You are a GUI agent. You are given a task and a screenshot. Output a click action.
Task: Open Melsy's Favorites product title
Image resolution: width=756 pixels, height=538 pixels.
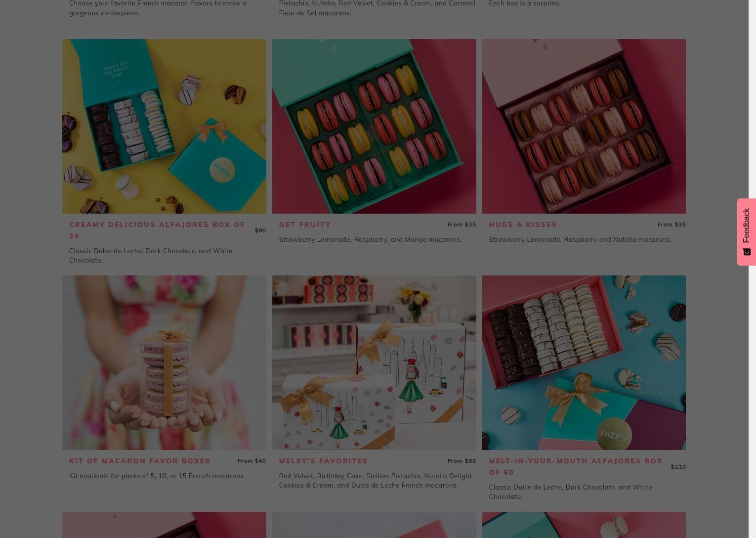click(x=323, y=461)
